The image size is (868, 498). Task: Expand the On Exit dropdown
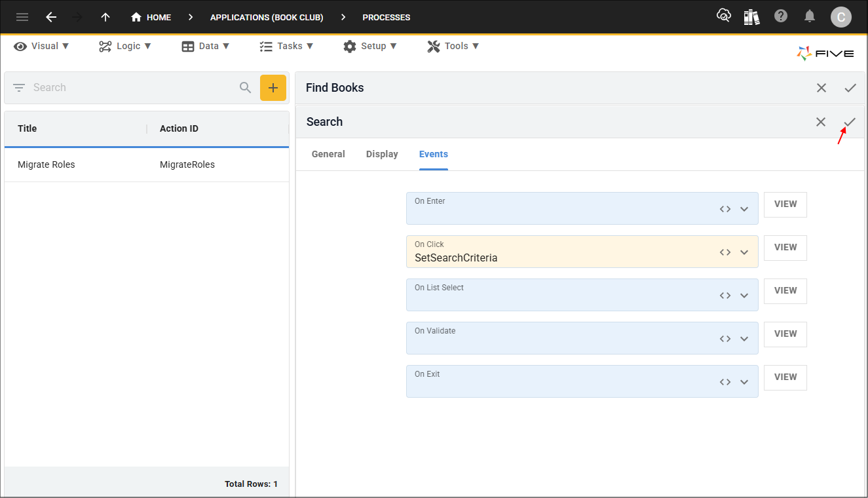pyautogui.click(x=744, y=382)
